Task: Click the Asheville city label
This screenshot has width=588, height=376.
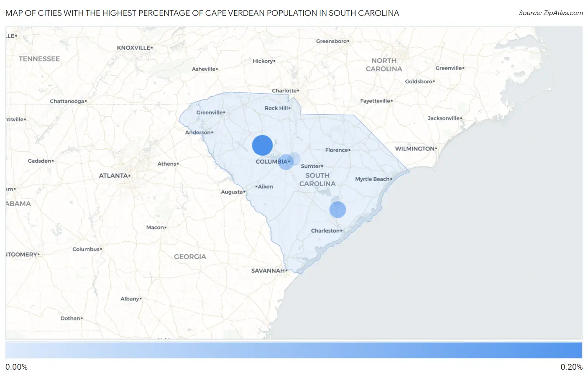Action: pyautogui.click(x=204, y=69)
